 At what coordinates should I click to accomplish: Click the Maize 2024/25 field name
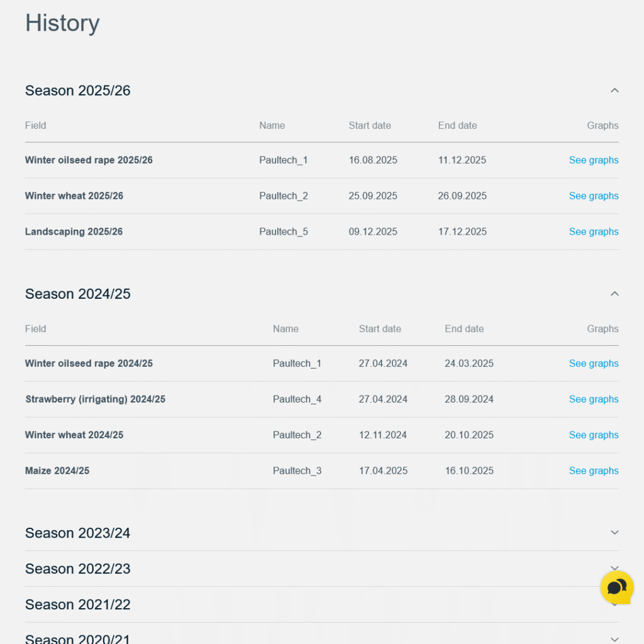57,471
